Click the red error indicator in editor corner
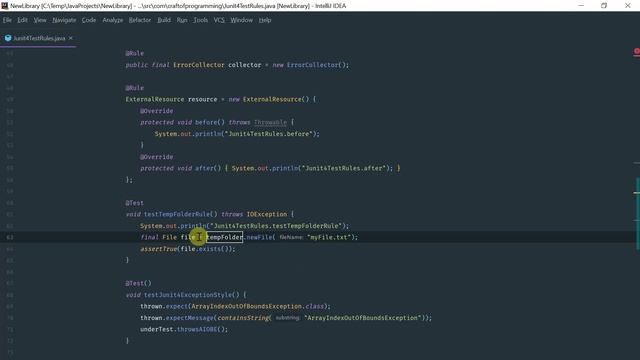Image resolution: width=640 pixels, height=360 pixels. pos(637,52)
